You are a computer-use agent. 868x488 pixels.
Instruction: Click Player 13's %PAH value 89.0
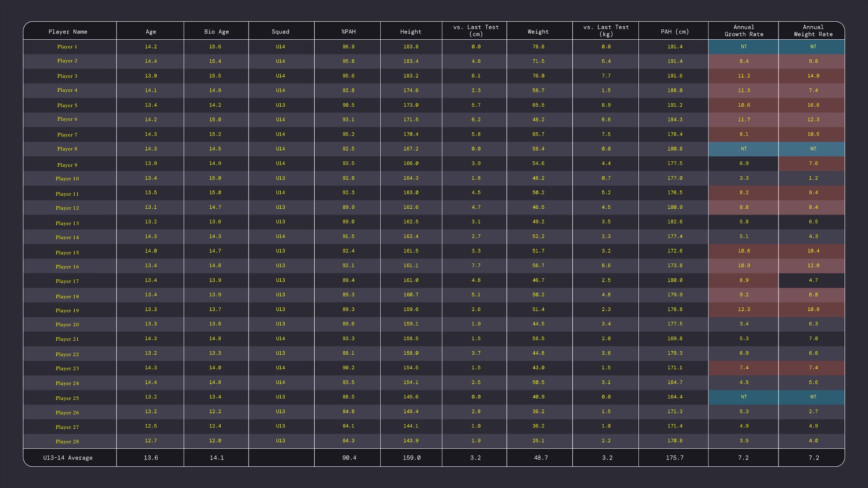click(x=349, y=222)
